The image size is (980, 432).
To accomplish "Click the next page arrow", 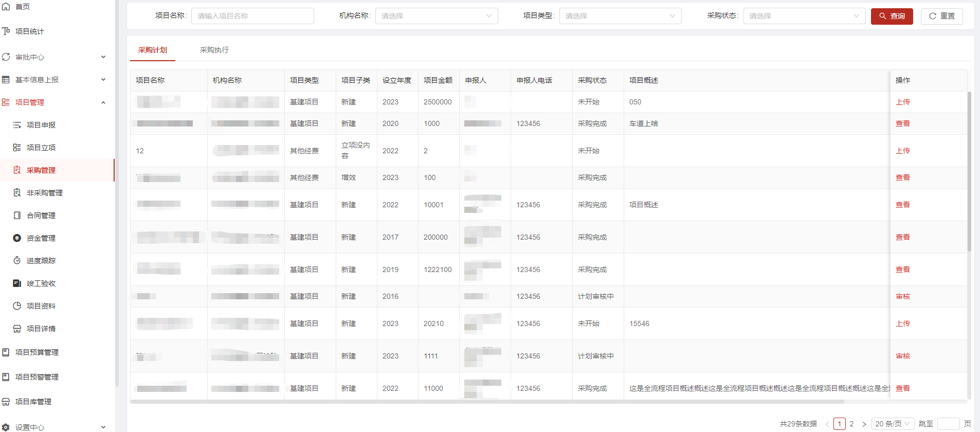I will point(864,424).
